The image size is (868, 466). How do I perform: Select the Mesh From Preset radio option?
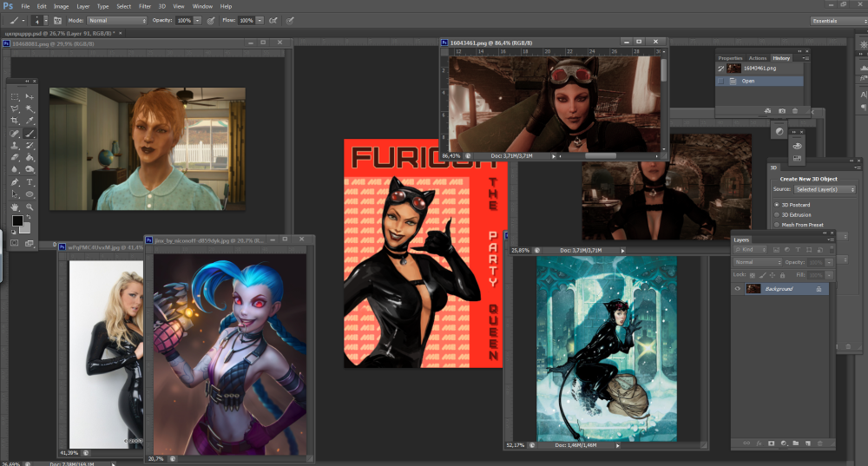777,225
